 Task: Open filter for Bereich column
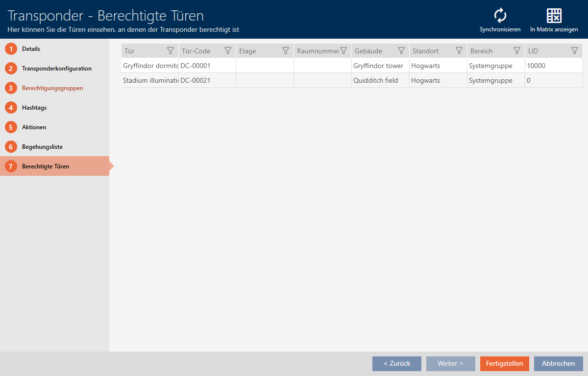coord(517,51)
